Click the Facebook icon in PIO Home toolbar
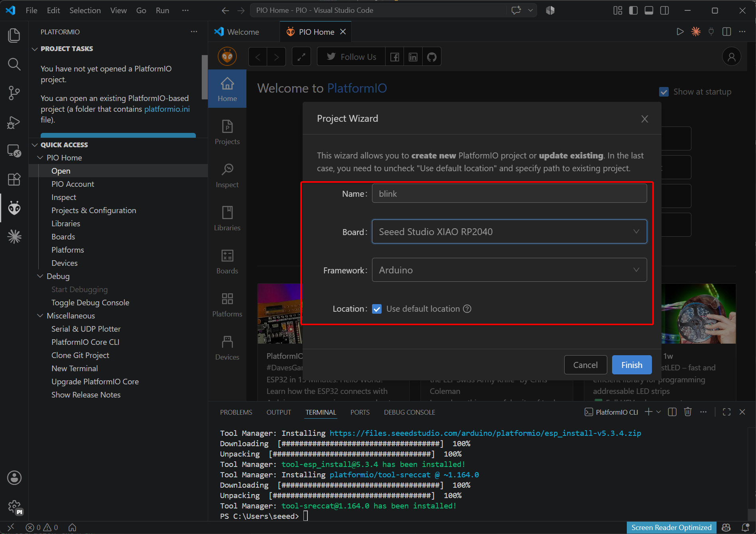This screenshot has width=756, height=534. 395,57
